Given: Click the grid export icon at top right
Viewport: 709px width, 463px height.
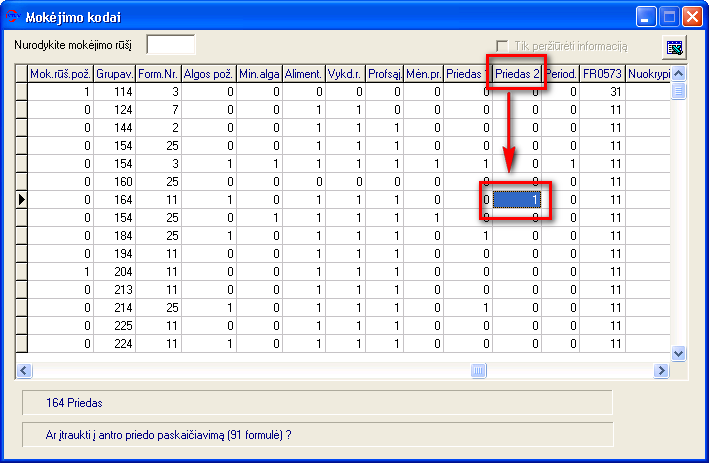Looking at the screenshot, I should coord(674,47).
